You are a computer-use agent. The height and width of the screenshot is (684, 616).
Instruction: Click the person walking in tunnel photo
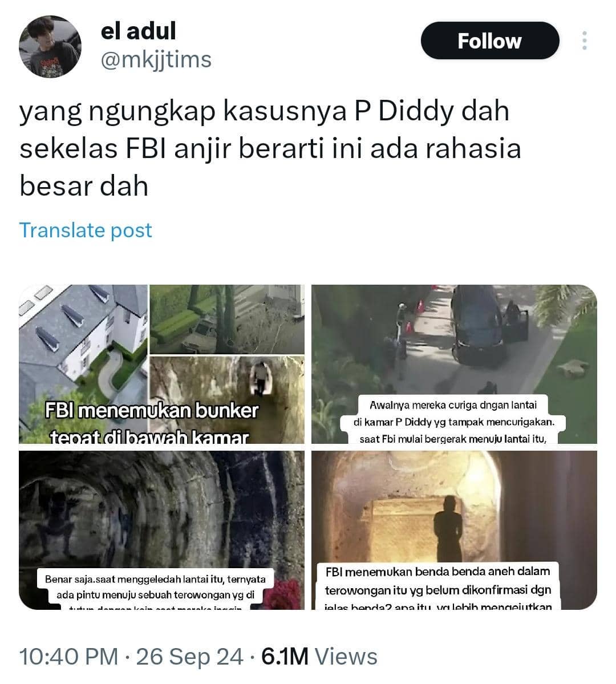(x=227, y=399)
